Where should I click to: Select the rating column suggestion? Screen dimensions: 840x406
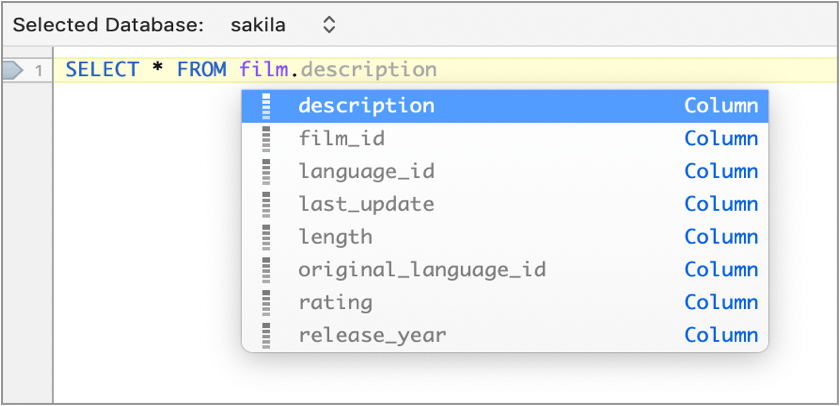(505, 302)
